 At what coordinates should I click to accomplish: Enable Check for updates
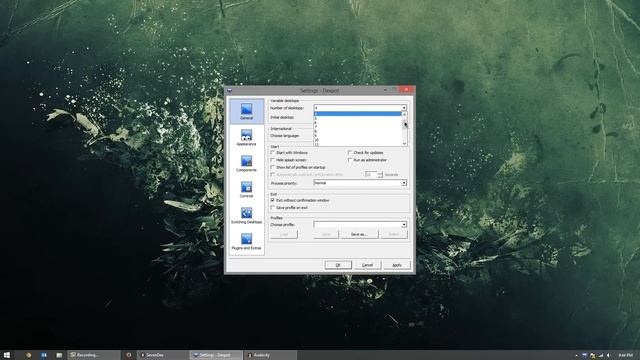click(x=365, y=153)
